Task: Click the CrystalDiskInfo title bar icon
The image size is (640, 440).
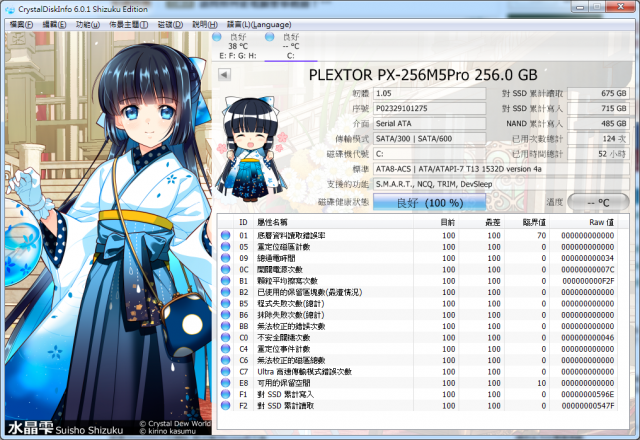Action: click(10, 9)
